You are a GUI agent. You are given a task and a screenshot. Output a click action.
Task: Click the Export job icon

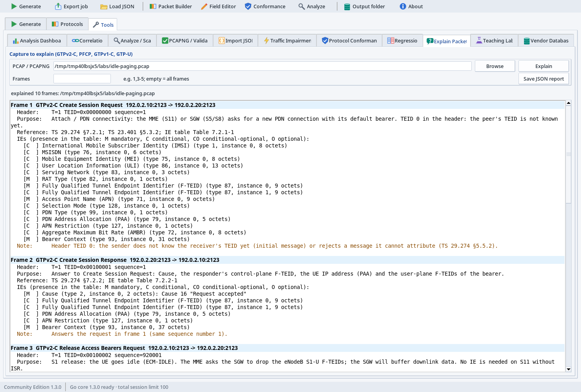[58, 6]
